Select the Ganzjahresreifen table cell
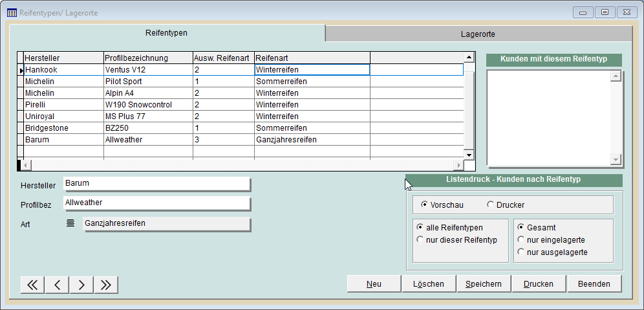 (x=312, y=140)
